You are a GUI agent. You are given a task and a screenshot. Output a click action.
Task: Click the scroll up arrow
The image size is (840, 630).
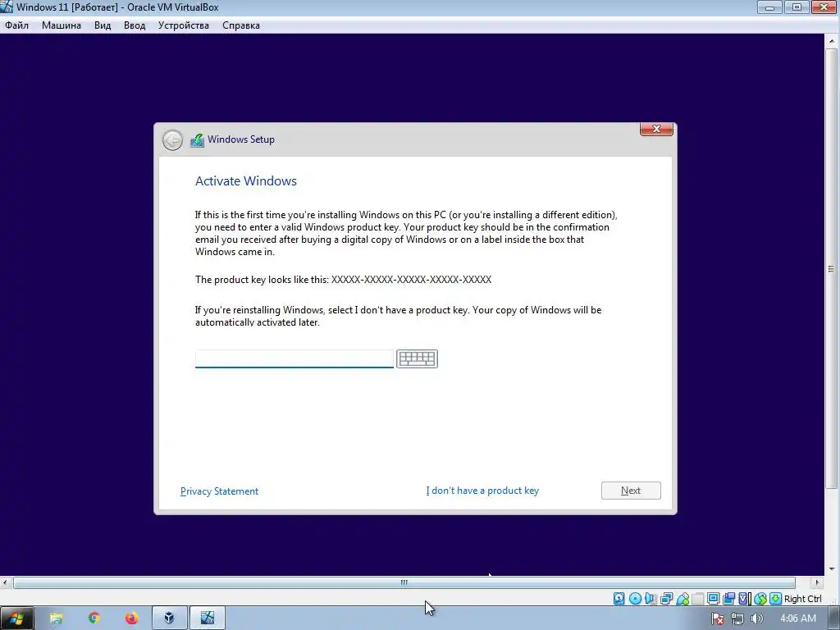coord(832,41)
